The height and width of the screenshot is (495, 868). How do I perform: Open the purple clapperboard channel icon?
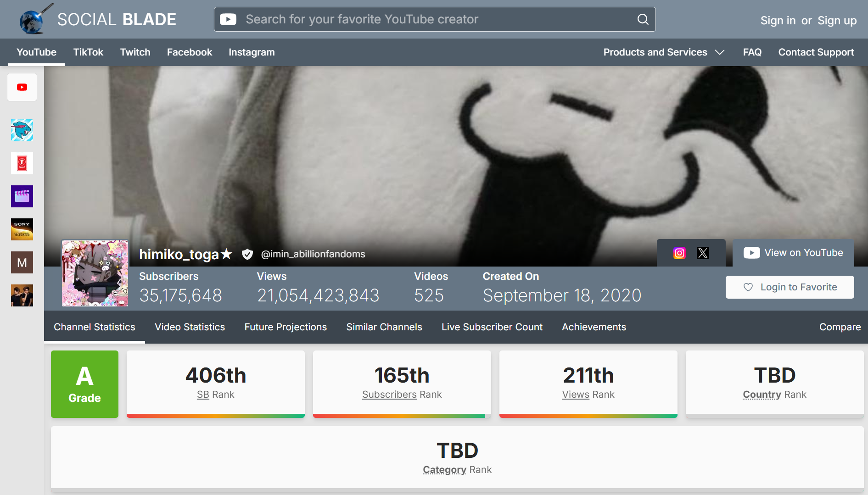click(22, 196)
